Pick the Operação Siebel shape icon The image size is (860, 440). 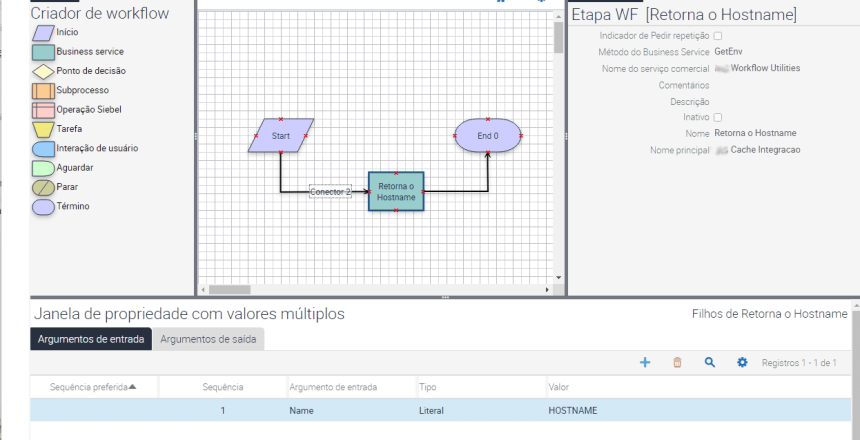[x=43, y=110]
